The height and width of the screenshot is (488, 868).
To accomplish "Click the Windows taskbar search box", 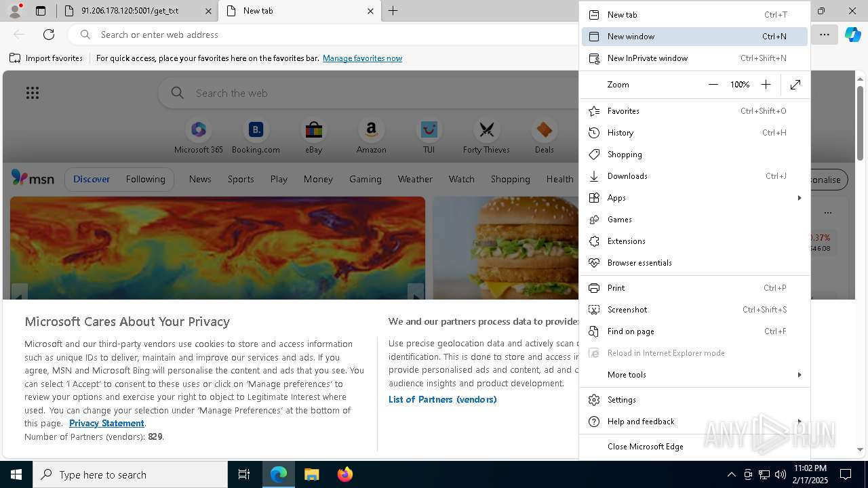I will [x=130, y=474].
